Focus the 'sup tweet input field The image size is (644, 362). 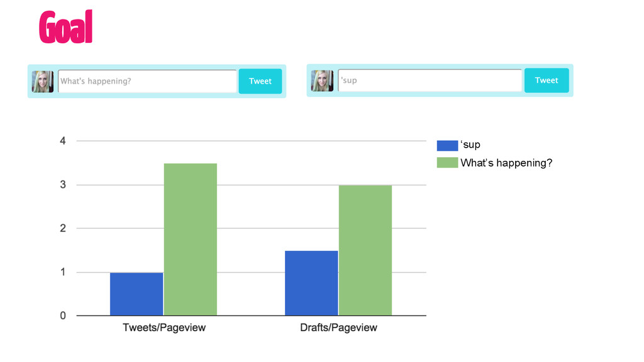[x=430, y=80]
